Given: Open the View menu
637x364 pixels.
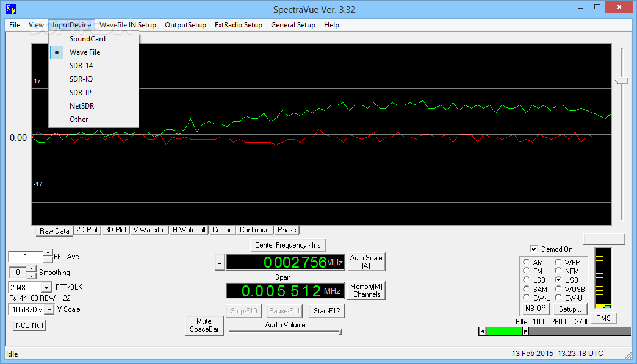Looking at the screenshot, I should pos(36,25).
